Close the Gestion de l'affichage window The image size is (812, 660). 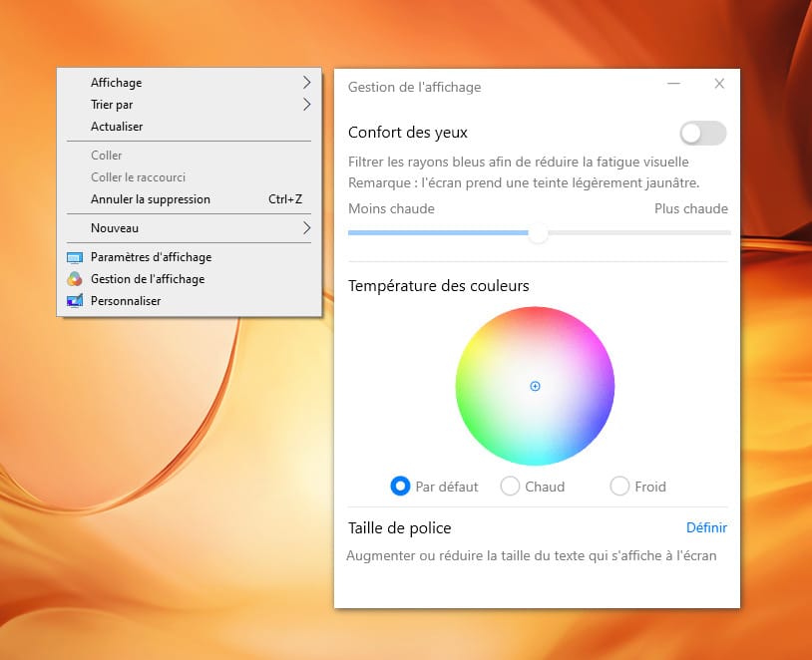point(719,84)
